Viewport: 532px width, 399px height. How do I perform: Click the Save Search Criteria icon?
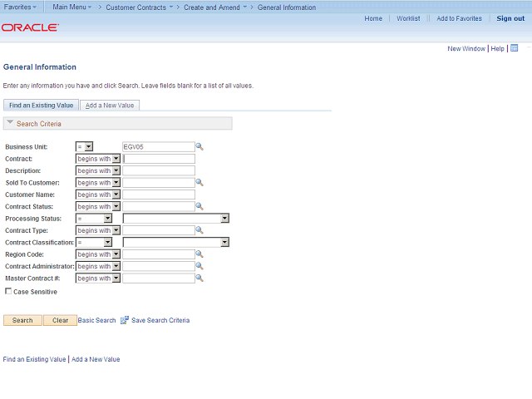click(x=125, y=320)
